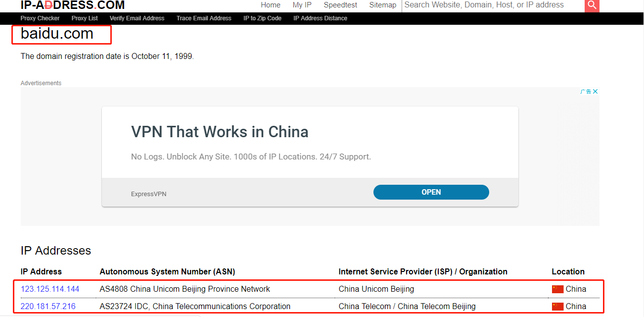Click the China flag in 220.181.57.216 row

click(x=557, y=307)
